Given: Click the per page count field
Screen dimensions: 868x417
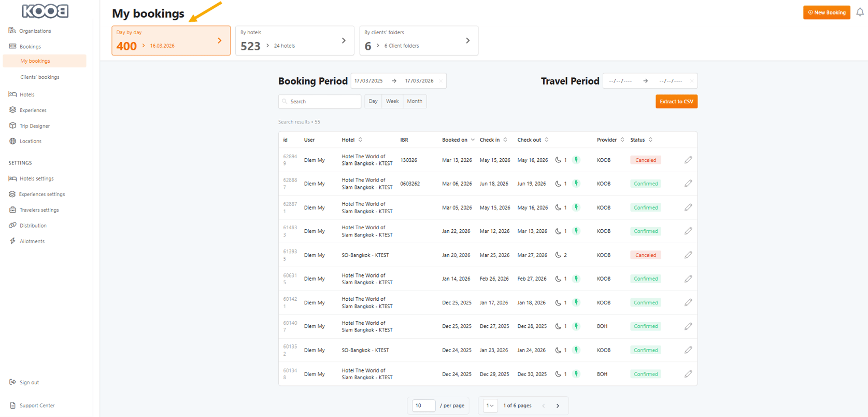Looking at the screenshot, I should click(x=423, y=406).
